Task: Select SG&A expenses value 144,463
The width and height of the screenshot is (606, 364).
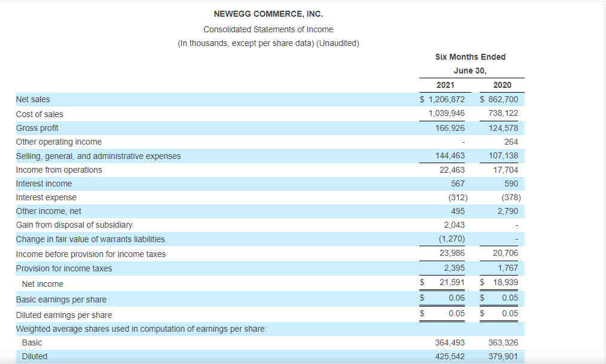Action: [450, 155]
